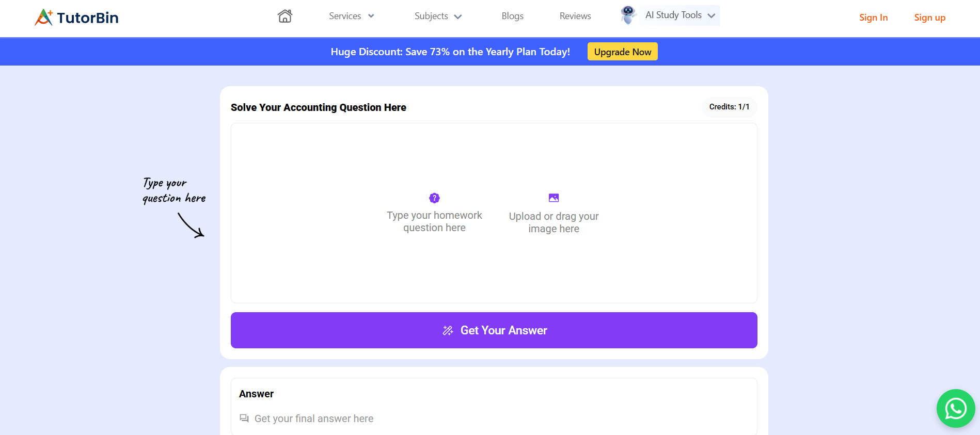The width and height of the screenshot is (980, 435).
Task: Click the Huge Discount banner text
Action: point(450,52)
